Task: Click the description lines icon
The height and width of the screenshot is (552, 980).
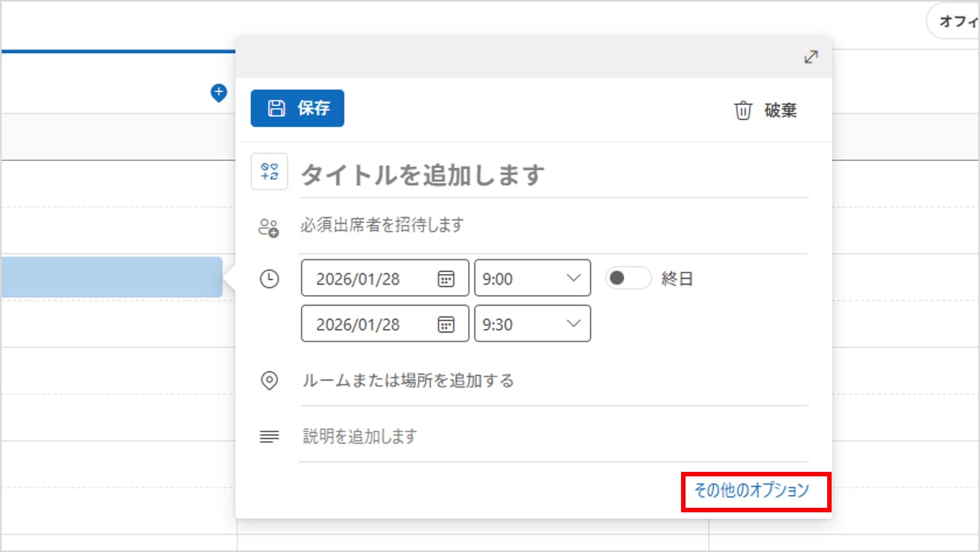Action: coord(269,437)
